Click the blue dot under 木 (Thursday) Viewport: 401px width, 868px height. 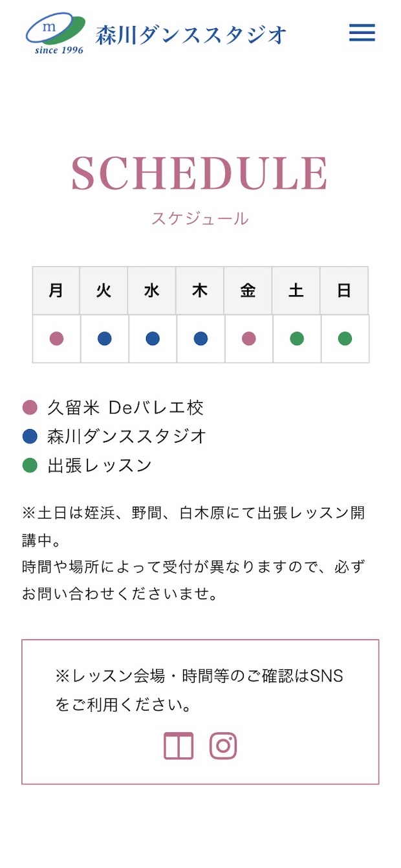tap(200, 338)
